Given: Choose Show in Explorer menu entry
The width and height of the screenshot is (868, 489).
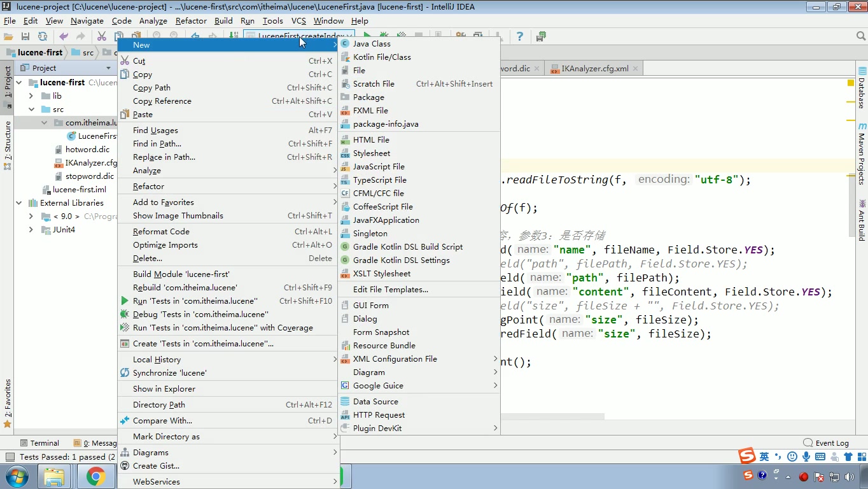Looking at the screenshot, I should [228, 389].
